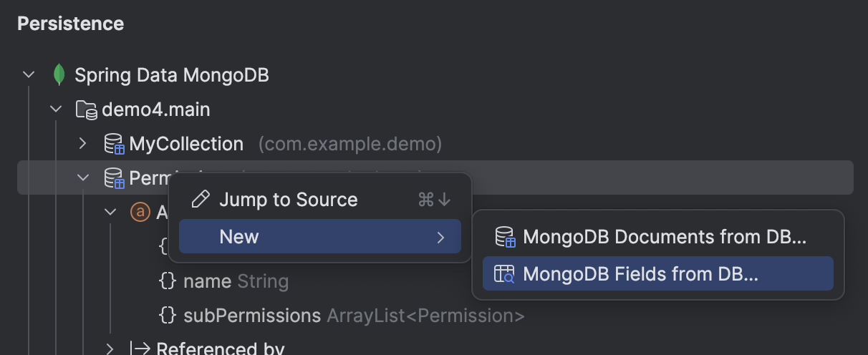Select MongoDB Documents from DB... option
Image resolution: width=868 pixels, height=355 pixels.
[664, 237]
